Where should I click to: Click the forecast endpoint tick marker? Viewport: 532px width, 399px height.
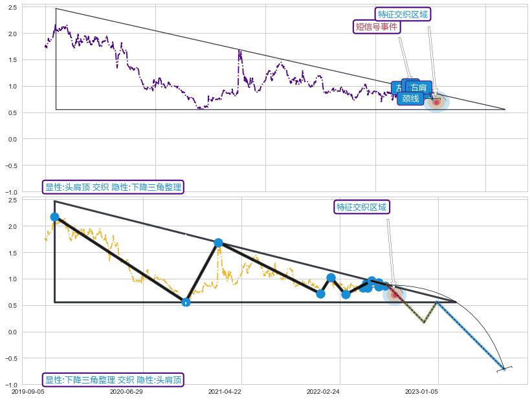click(x=505, y=369)
